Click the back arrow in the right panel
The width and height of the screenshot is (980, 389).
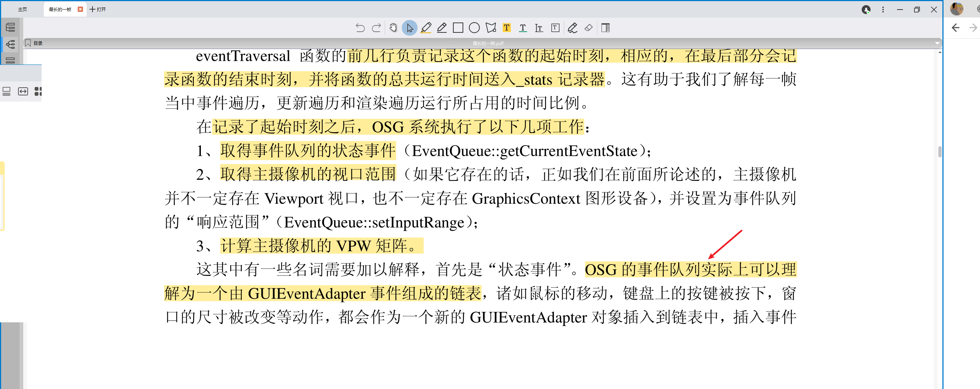955,28
